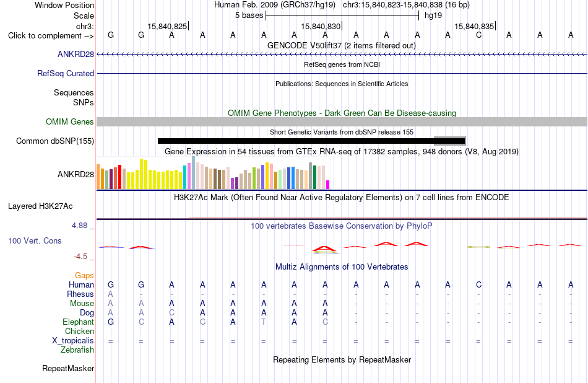Click the Chicken row label

(79, 331)
